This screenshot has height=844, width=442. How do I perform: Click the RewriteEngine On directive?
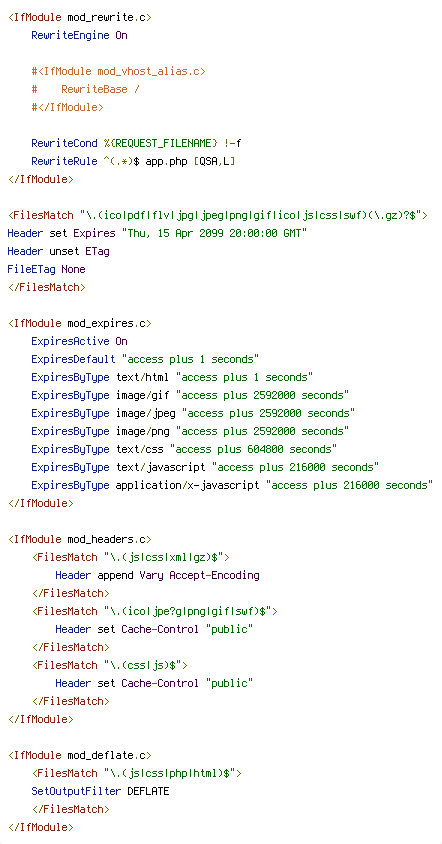pos(79,36)
